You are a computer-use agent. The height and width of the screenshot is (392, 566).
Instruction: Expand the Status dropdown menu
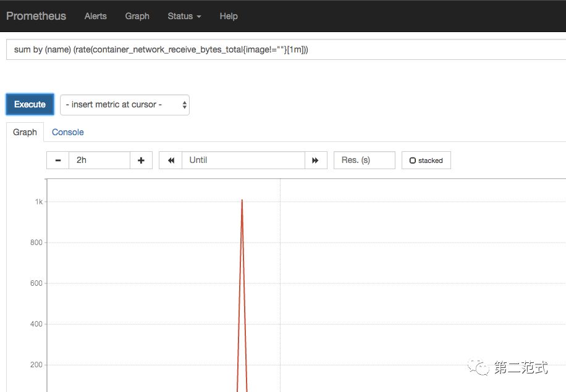click(184, 16)
